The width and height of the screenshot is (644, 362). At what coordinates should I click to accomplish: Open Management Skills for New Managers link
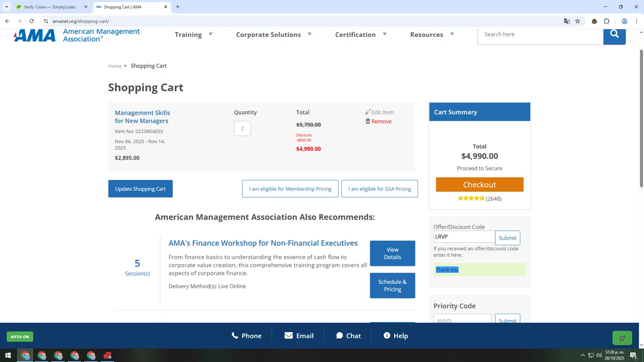(142, 117)
